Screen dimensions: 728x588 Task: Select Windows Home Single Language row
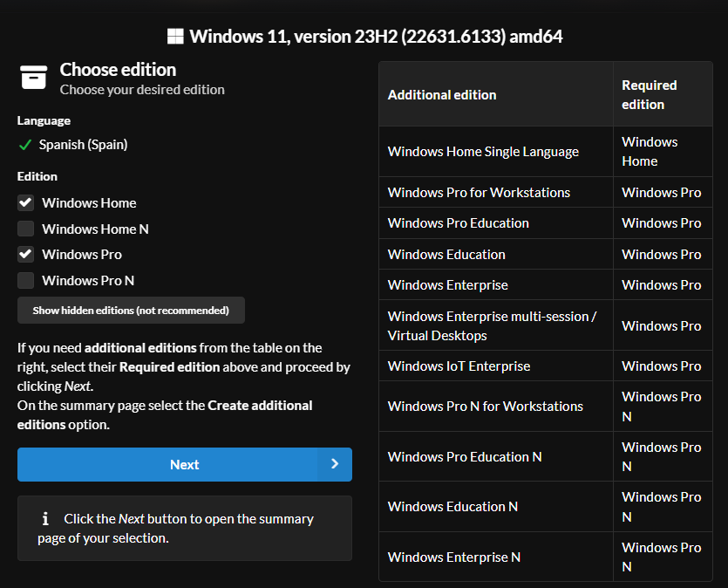pyautogui.click(x=483, y=151)
